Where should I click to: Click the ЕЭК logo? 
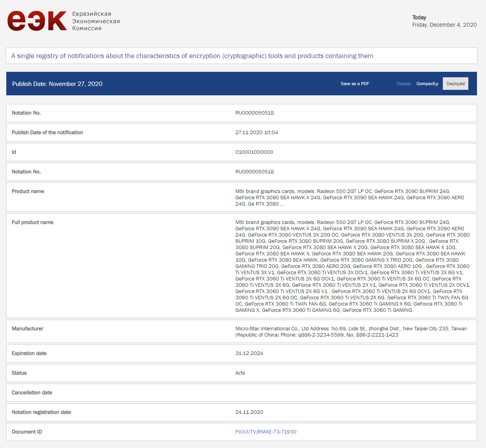click(37, 21)
